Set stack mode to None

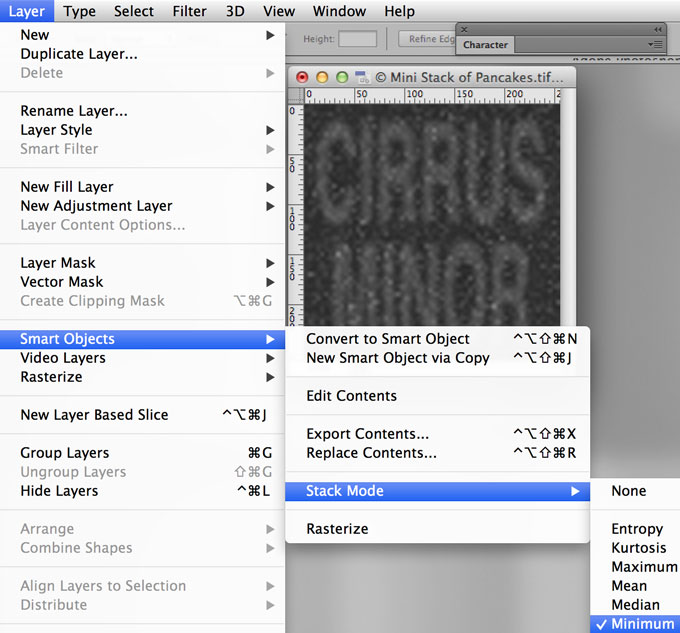point(629,491)
